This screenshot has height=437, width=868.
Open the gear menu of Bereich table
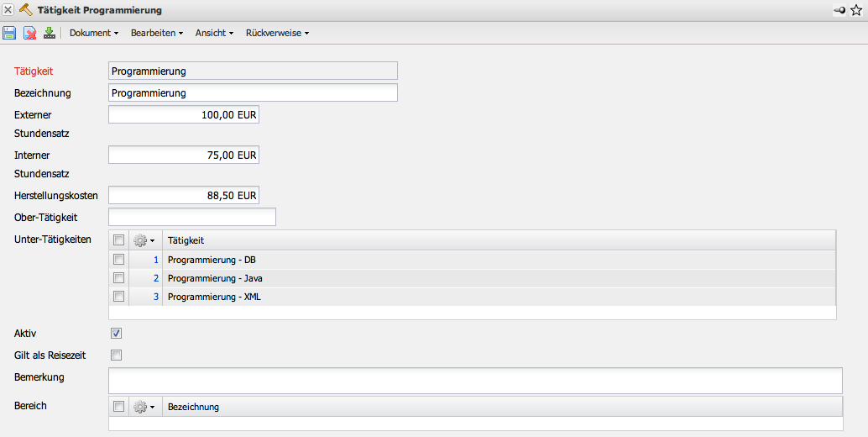click(144, 407)
